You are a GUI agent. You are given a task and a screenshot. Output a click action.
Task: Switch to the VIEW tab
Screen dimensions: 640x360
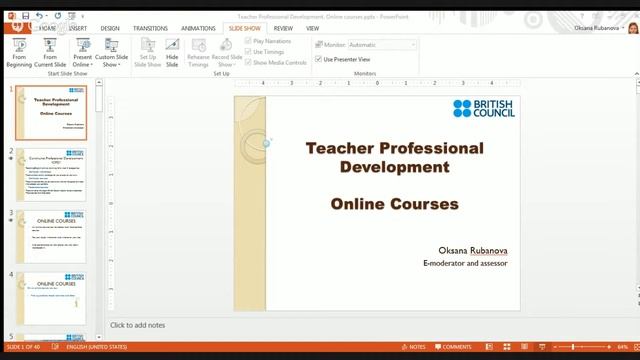pyautogui.click(x=312, y=28)
